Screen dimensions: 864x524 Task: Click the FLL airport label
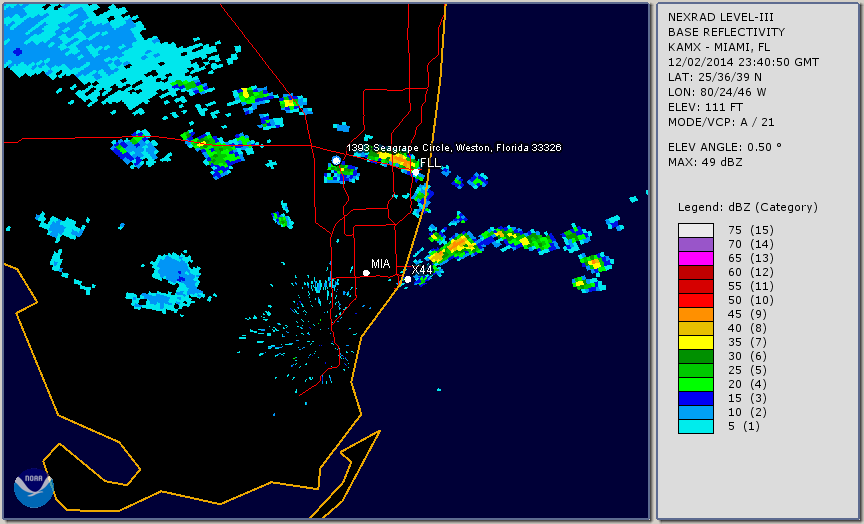tap(430, 163)
